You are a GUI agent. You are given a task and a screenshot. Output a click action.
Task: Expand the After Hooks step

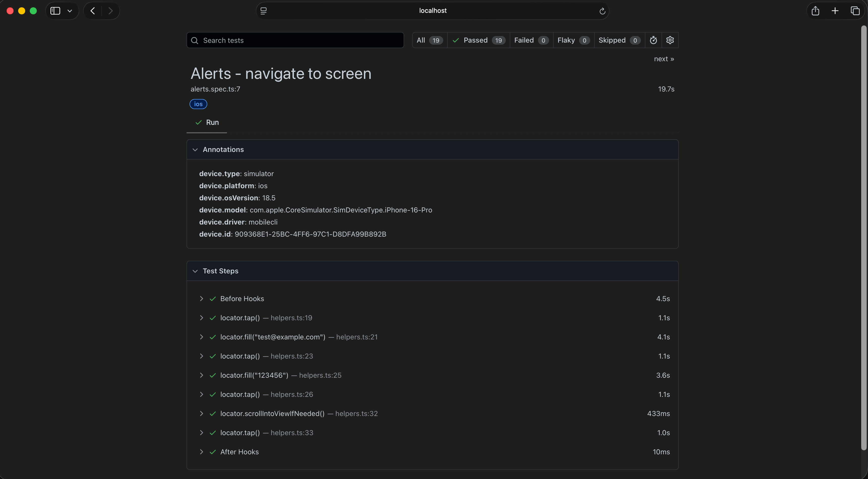coord(201,452)
